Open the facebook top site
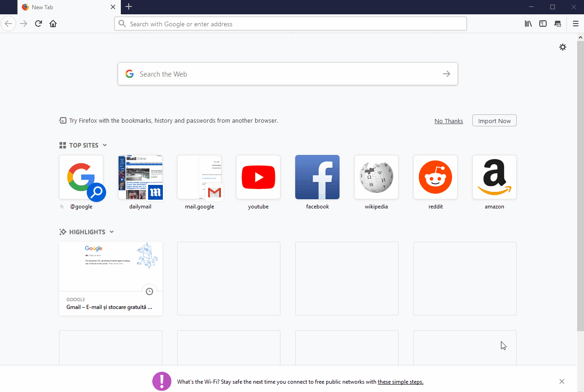 click(317, 178)
